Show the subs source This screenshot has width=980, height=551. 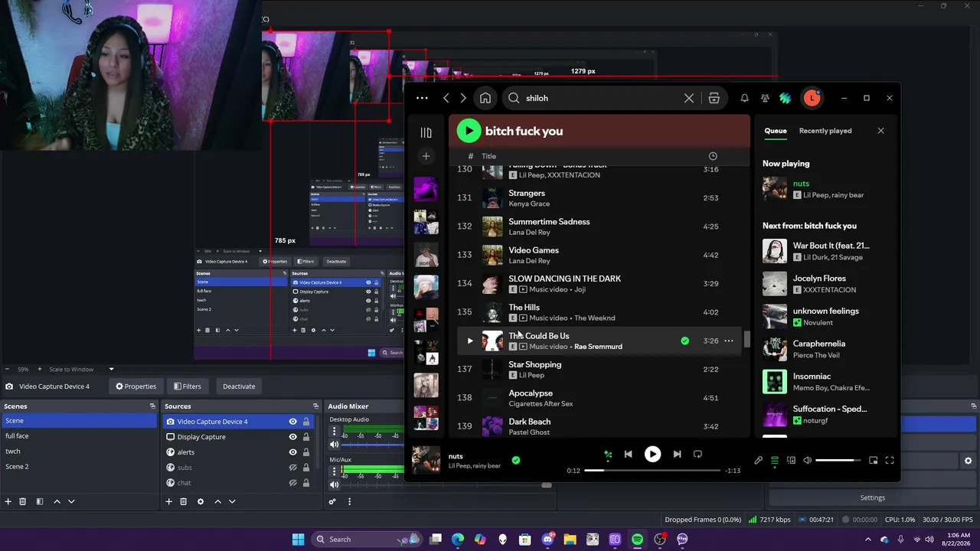tap(292, 468)
